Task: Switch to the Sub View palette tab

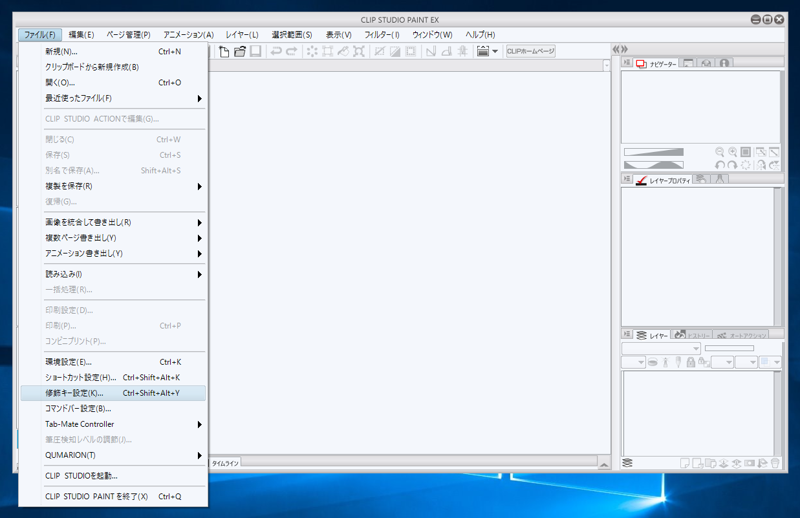Action: click(688, 63)
